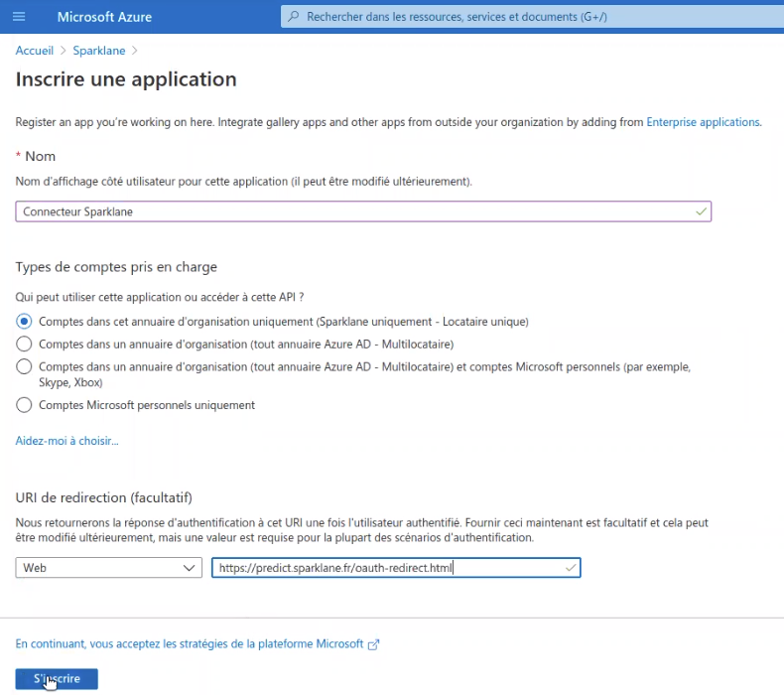Go to Sparklane breadcrumb
784x695 pixels.
point(99,51)
